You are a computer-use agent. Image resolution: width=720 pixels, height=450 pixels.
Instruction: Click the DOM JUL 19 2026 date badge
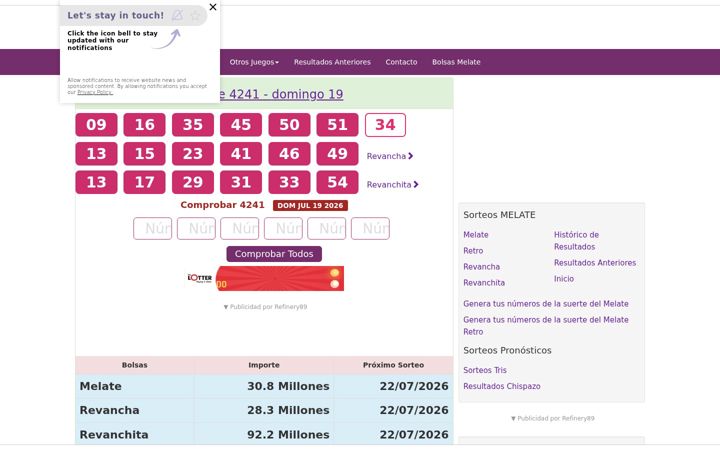pyautogui.click(x=310, y=205)
